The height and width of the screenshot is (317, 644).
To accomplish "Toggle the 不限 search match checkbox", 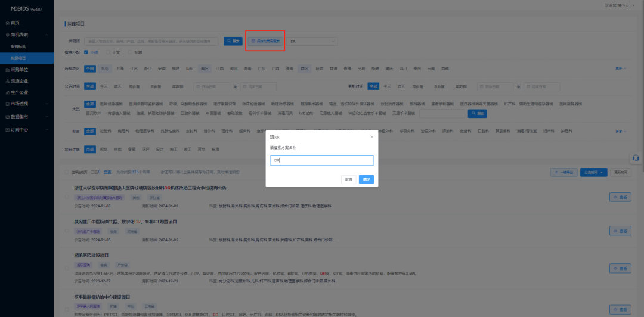I will pyautogui.click(x=86, y=52).
